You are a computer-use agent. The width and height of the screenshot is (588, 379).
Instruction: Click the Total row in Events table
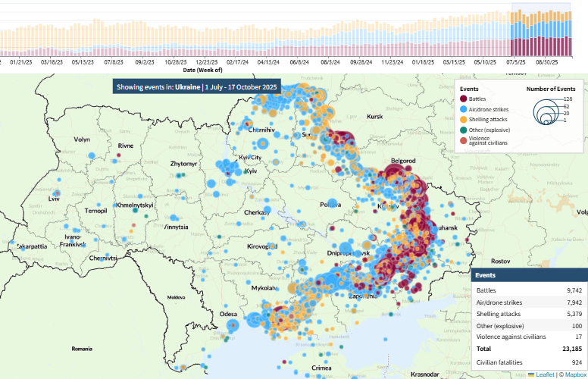click(x=529, y=348)
